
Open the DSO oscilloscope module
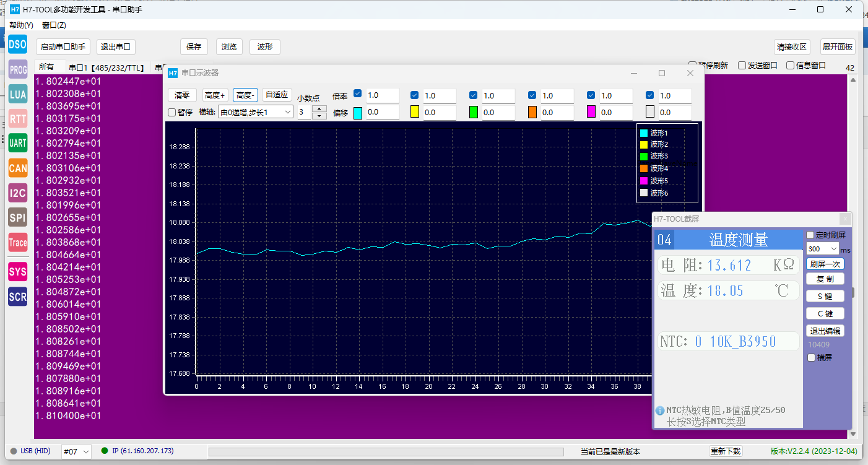[x=17, y=44]
